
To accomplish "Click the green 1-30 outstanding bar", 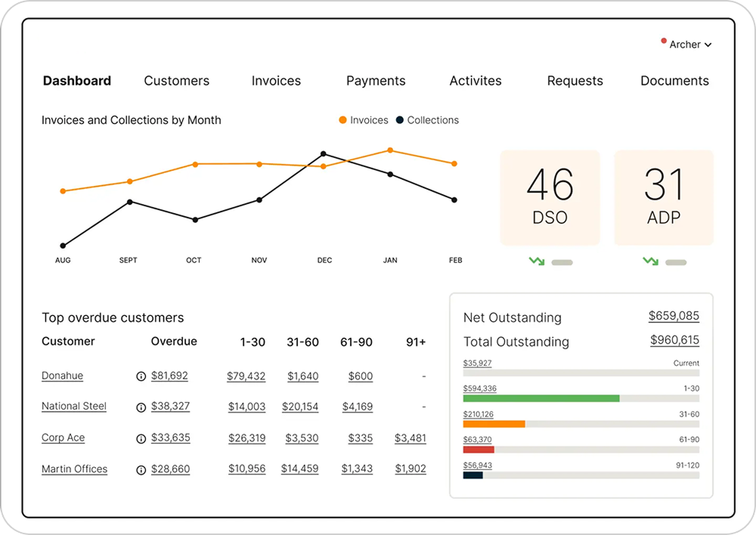I will (x=541, y=398).
